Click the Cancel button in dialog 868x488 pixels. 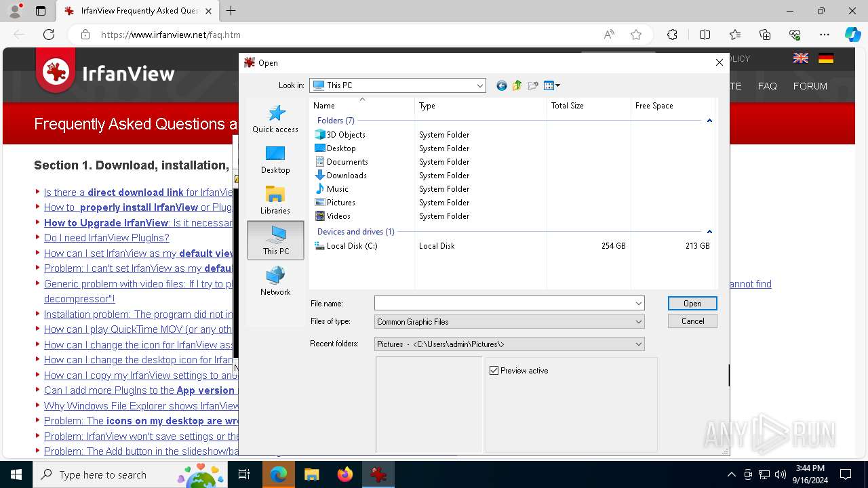tap(692, 321)
